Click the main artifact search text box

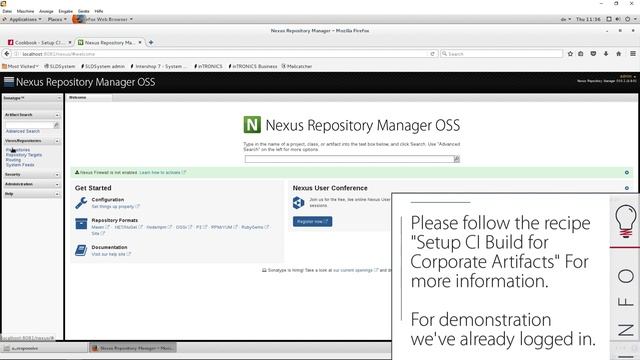349,159
